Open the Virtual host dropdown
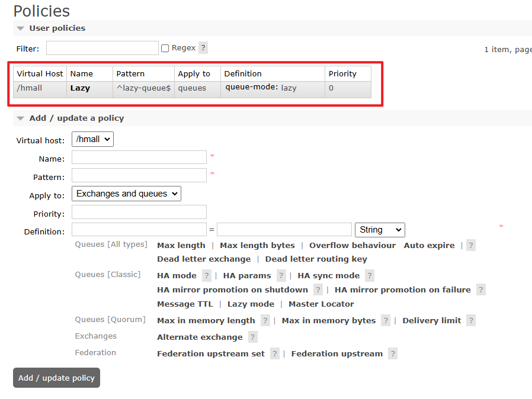The height and width of the screenshot is (399, 532). pos(92,139)
